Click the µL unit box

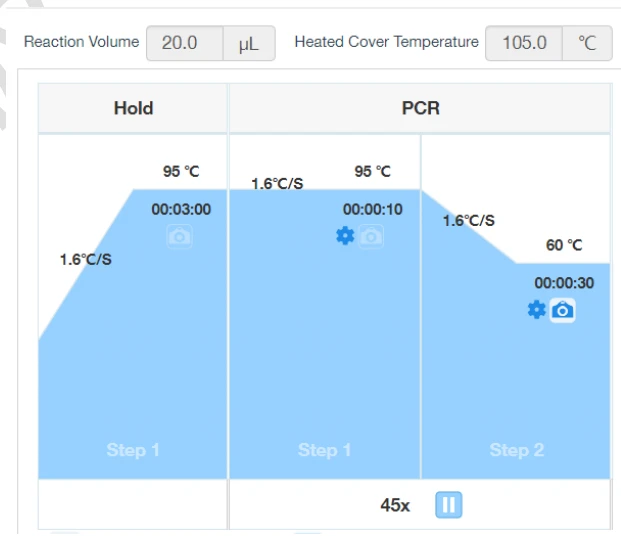click(248, 44)
